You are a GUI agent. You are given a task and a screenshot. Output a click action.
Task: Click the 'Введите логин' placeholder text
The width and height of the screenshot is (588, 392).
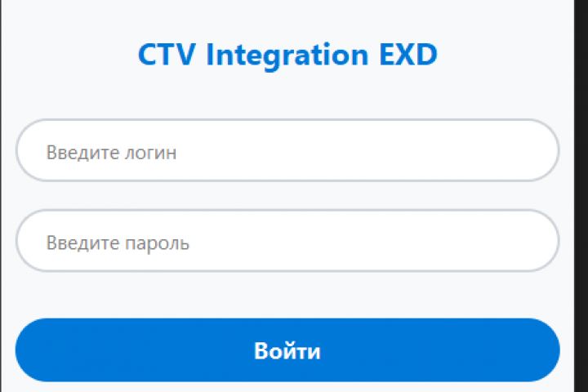coord(111,152)
